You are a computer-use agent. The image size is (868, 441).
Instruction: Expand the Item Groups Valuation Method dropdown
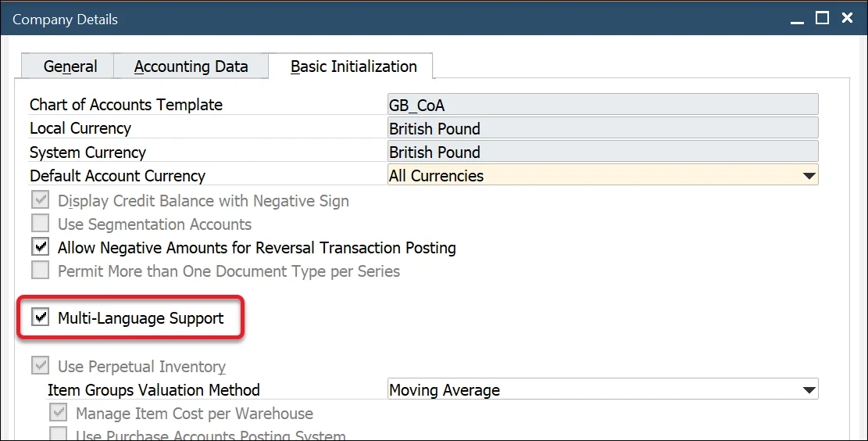(x=809, y=390)
